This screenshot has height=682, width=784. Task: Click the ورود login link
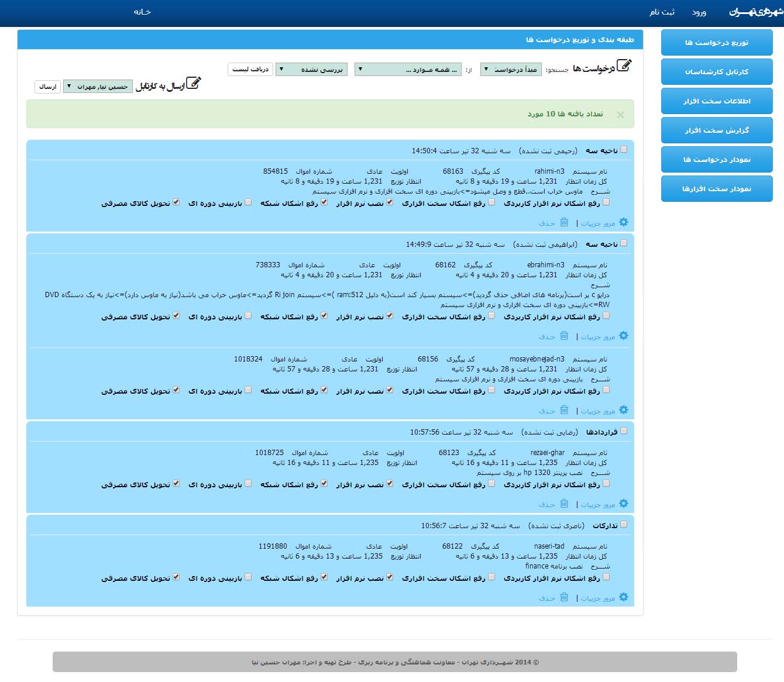[x=699, y=12]
